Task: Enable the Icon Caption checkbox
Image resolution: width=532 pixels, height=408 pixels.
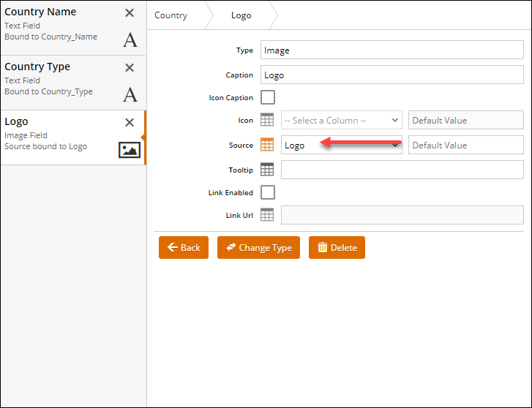Action: click(x=268, y=97)
